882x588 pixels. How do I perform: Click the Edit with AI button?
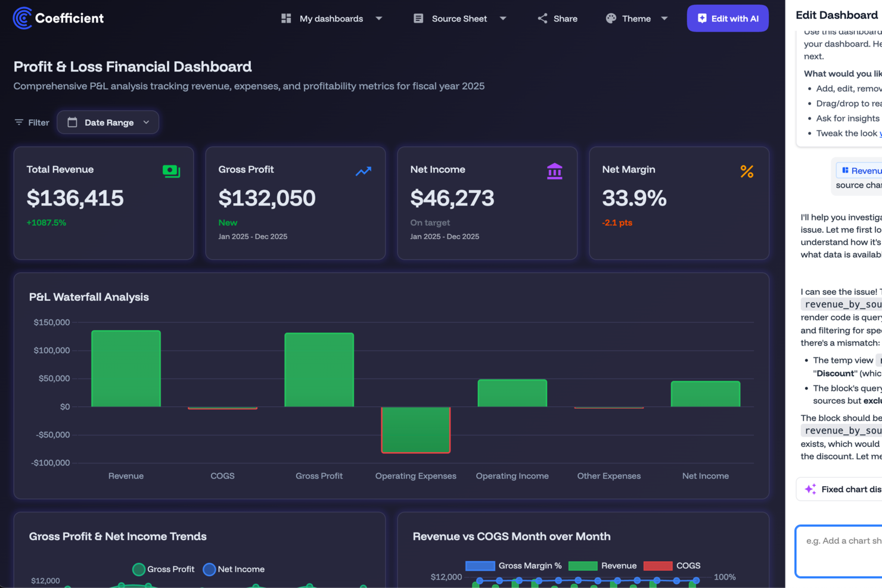click(728, 18)
